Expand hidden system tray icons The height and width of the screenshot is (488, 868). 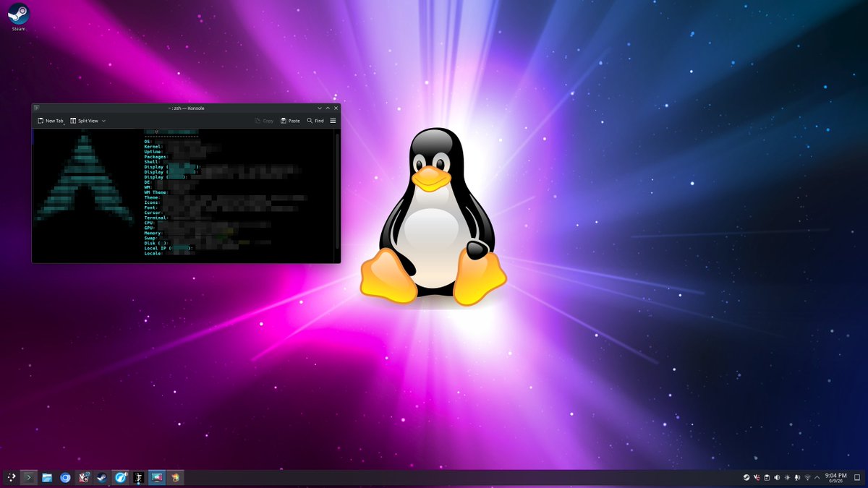click(x=817, y=478)
